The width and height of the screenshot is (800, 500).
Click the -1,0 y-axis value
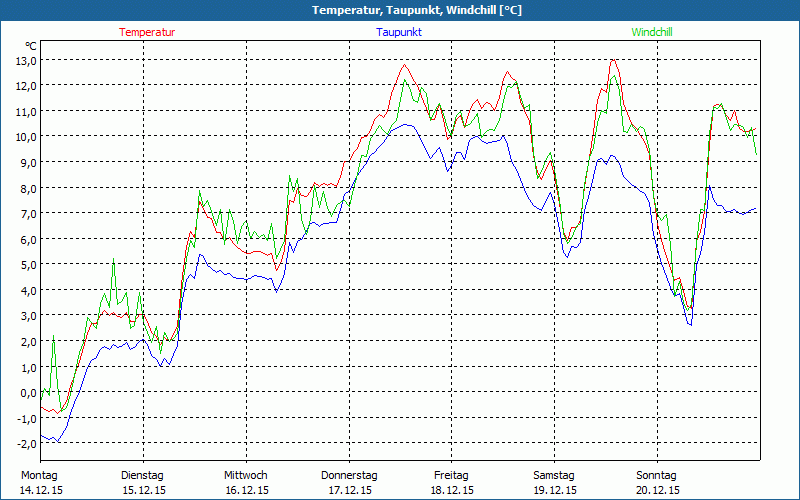point(27,419)
